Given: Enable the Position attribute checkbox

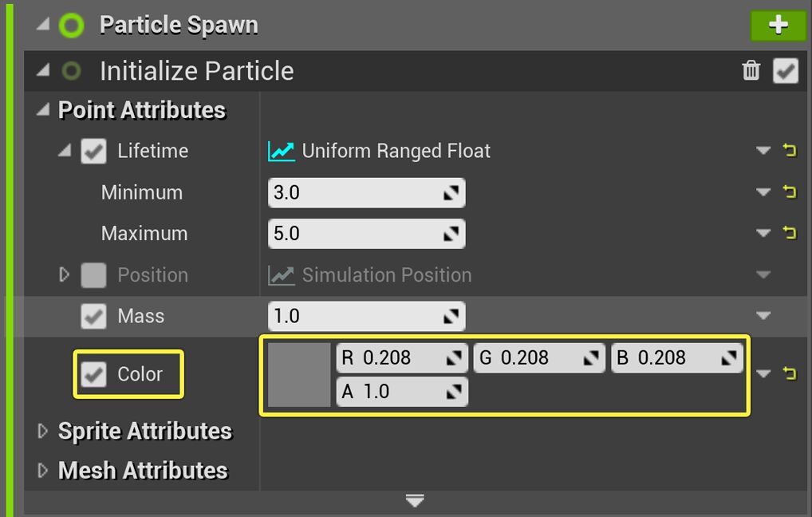Looking at the screenshot, I should coord(94,275).
